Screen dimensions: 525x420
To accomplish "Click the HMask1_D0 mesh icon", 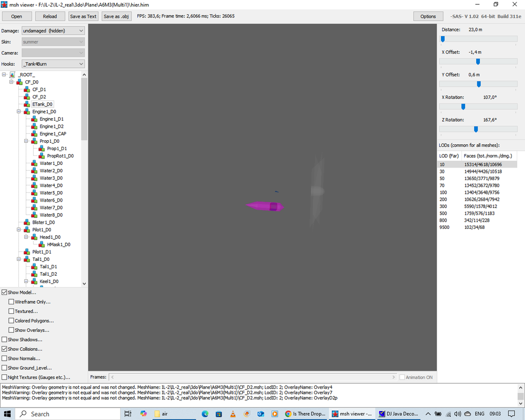I will coord(42,244).
